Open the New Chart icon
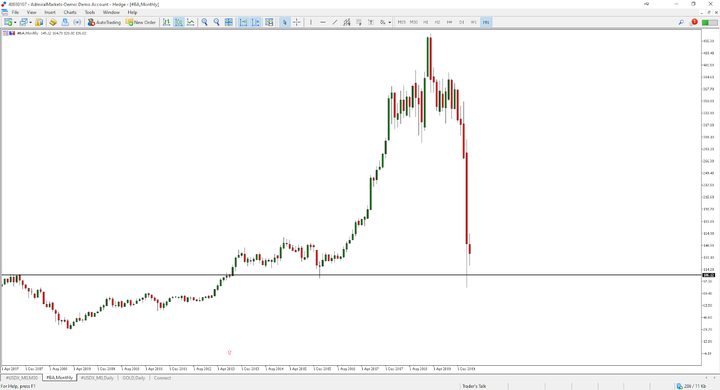Viewport: 720px width, 390px height. click(x=8, y=22)
